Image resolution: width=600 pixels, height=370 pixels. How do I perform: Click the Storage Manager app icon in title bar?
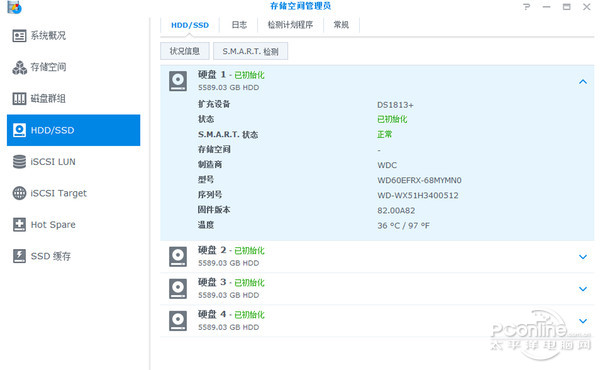point(15,7)
